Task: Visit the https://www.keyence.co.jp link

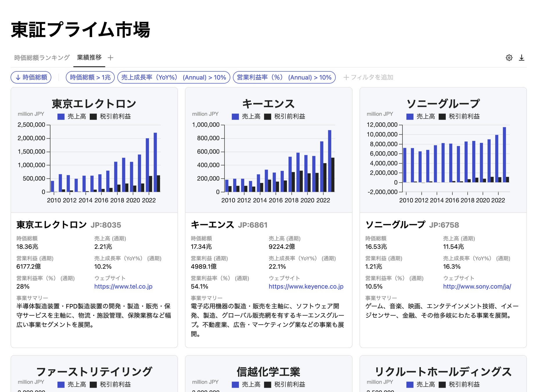Action: click(306, 286)
